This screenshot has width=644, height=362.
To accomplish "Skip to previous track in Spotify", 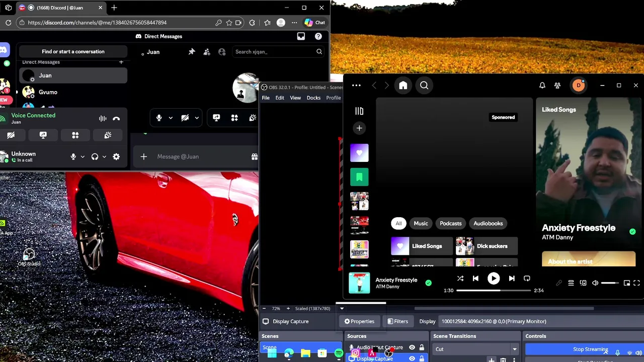I will pos(475,278).
